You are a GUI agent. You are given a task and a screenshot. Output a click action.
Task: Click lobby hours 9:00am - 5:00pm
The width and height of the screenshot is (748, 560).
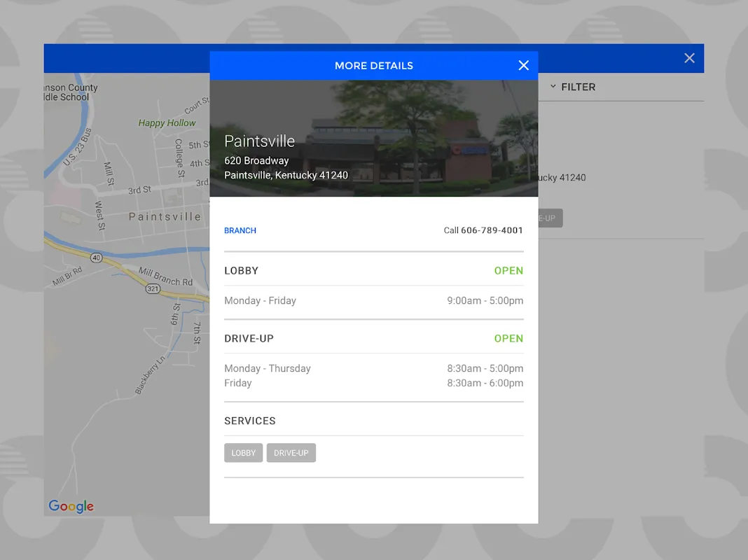(x=485, y=301)
